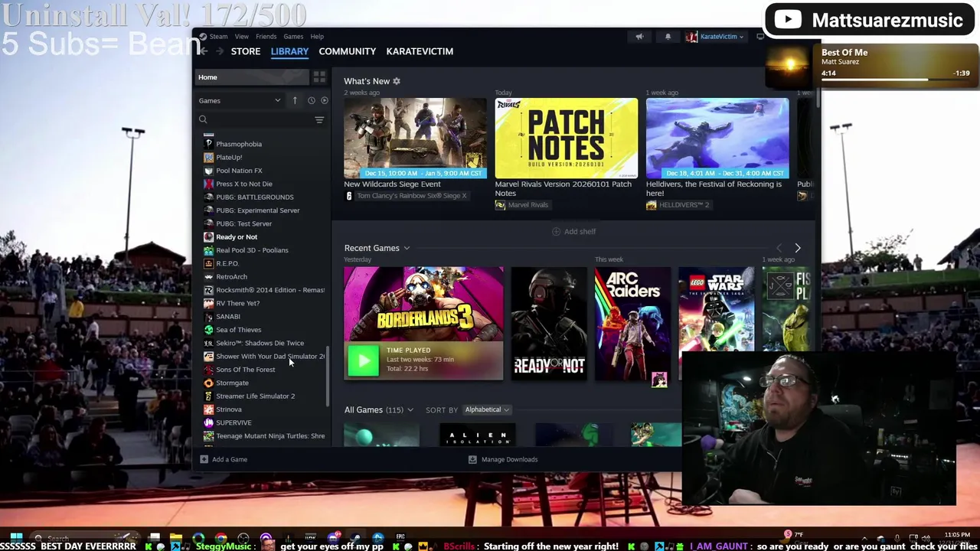Click the library list scrollbar thumb
This screenshot has height=551, width=980.
[328, 377]
